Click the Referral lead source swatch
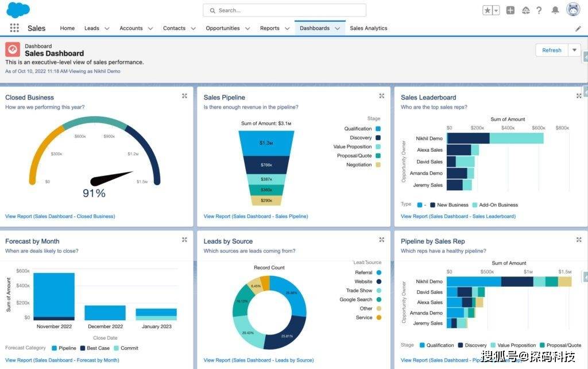The height and width of the screenshot is (369, 588). click(x=379, y=272)
